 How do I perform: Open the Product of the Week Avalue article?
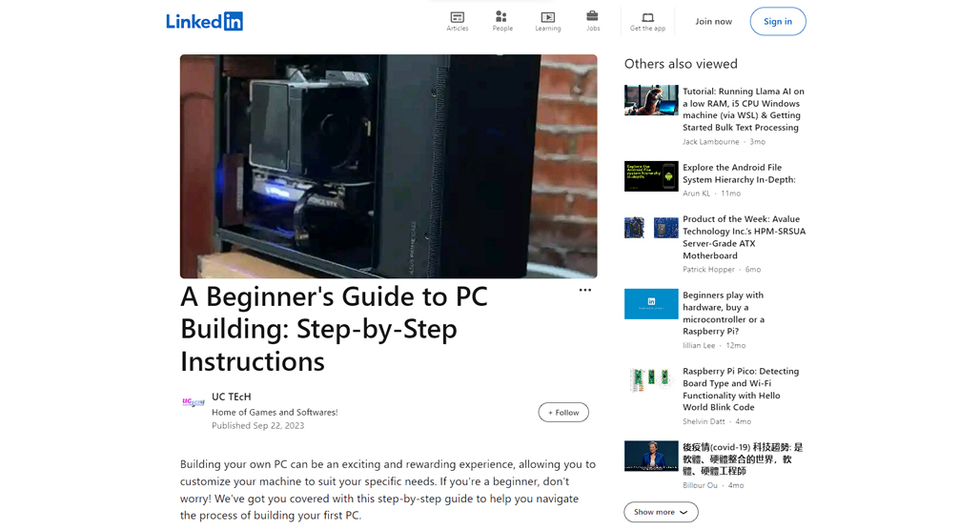tap(744, 236)
